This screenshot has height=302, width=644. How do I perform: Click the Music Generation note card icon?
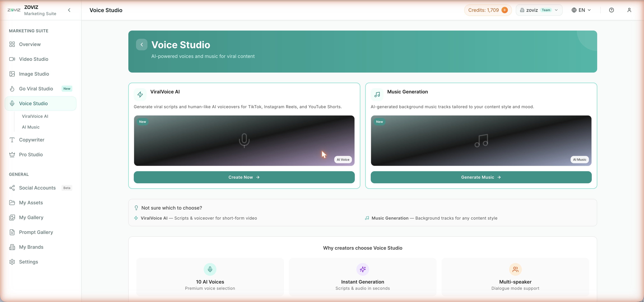point(377,94)
